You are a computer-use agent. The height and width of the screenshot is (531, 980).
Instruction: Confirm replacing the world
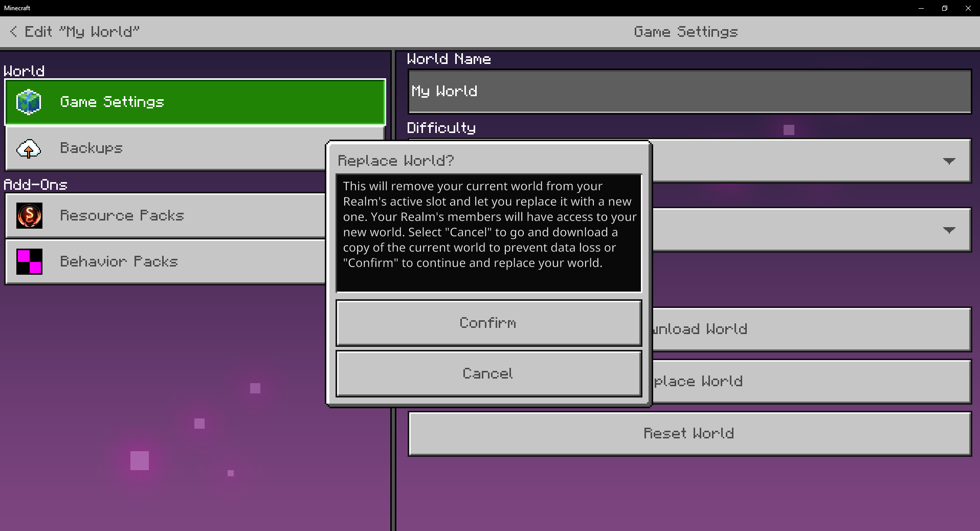pyautogui.click(x=488, y=323)
